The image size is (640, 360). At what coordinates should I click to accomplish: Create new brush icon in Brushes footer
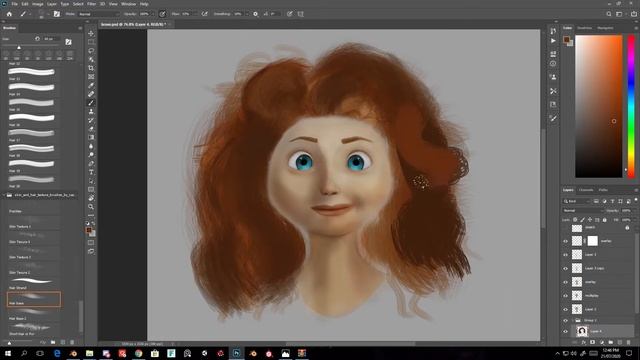point(62,342)
